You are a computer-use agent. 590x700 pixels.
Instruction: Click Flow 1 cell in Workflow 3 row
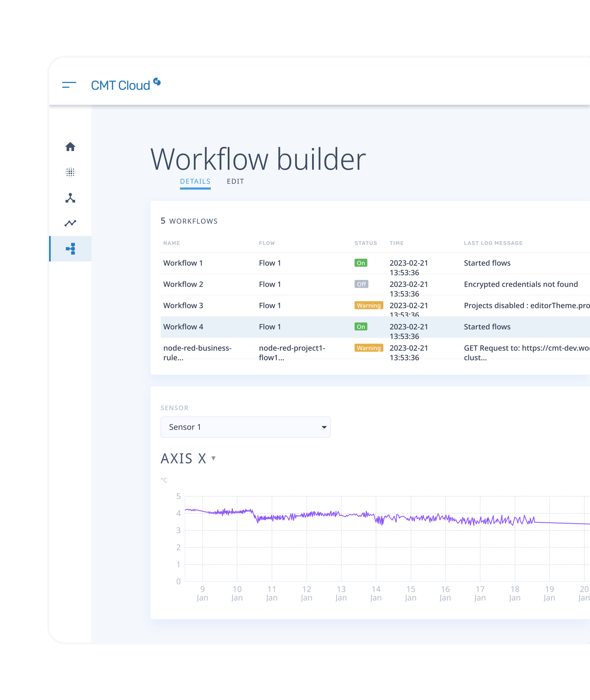(x=270, y=305)
